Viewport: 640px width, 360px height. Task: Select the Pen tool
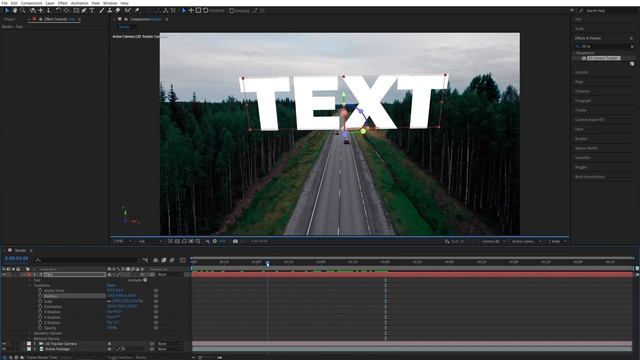pos(84,11)
